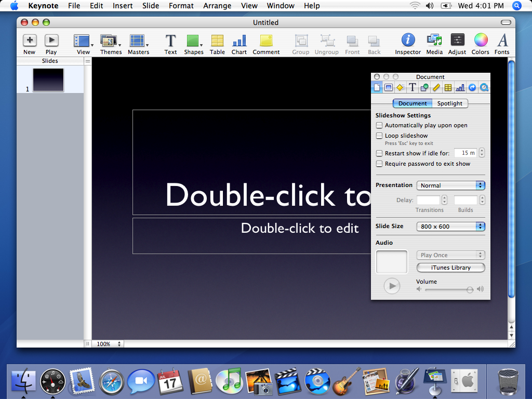Screen dimensions: 532x399
Task: Click the Group toolbar icon
Action: 301,44
